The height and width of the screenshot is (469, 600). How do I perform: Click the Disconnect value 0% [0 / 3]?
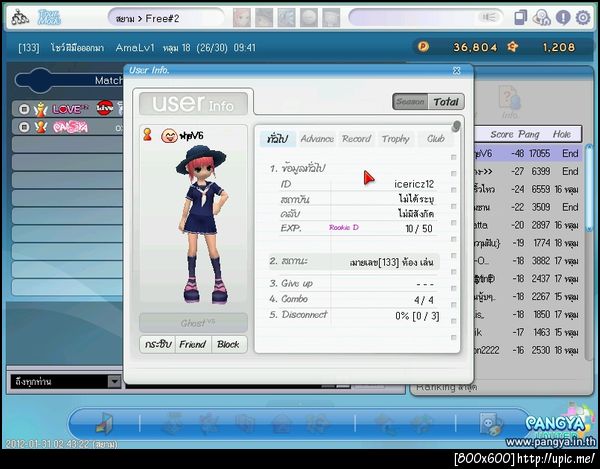point(417,316)
